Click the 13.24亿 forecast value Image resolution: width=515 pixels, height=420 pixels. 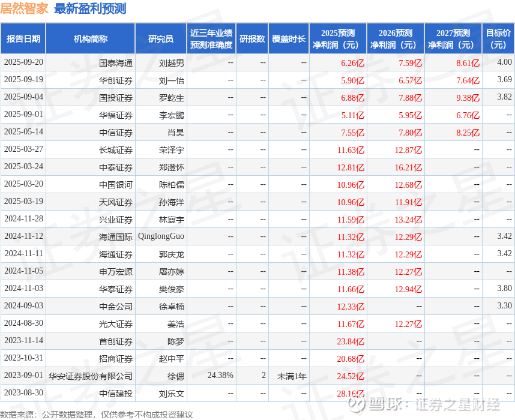click(x=408, y=220)
